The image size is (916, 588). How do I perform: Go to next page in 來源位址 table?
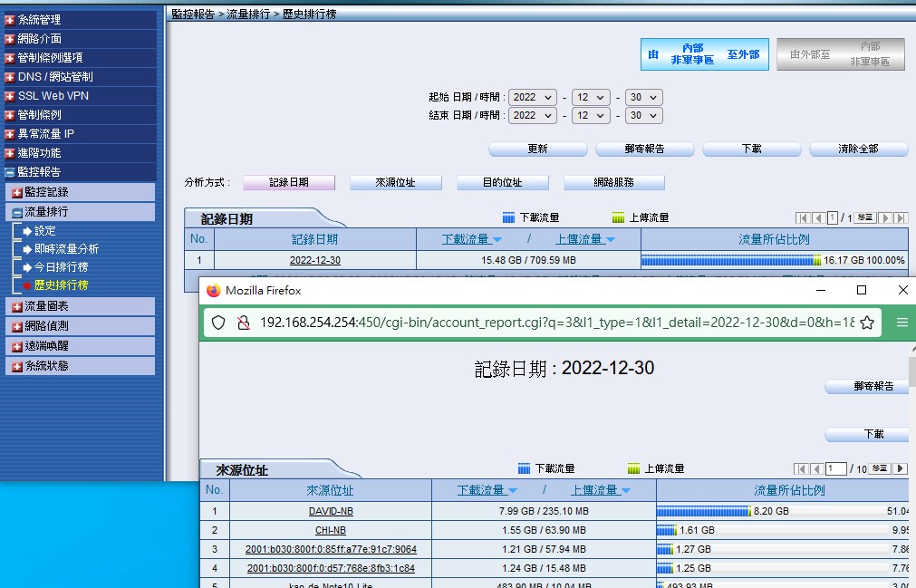(900, 468)
